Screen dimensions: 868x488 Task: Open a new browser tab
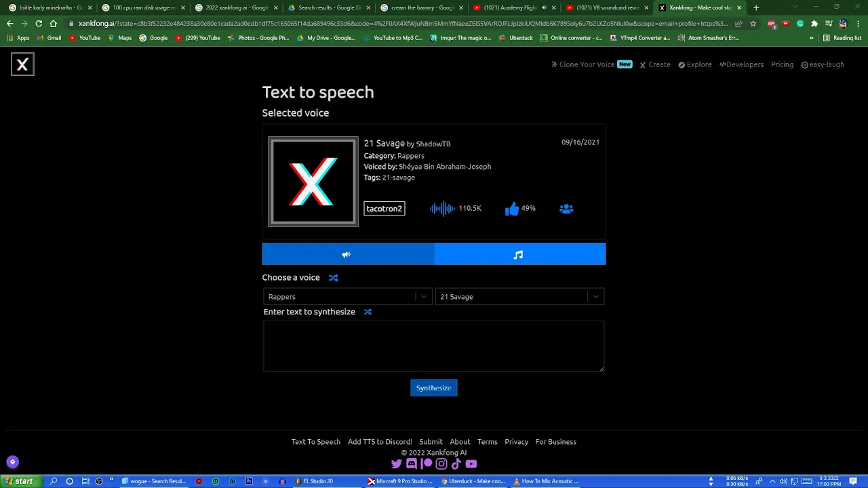(756, 7)
